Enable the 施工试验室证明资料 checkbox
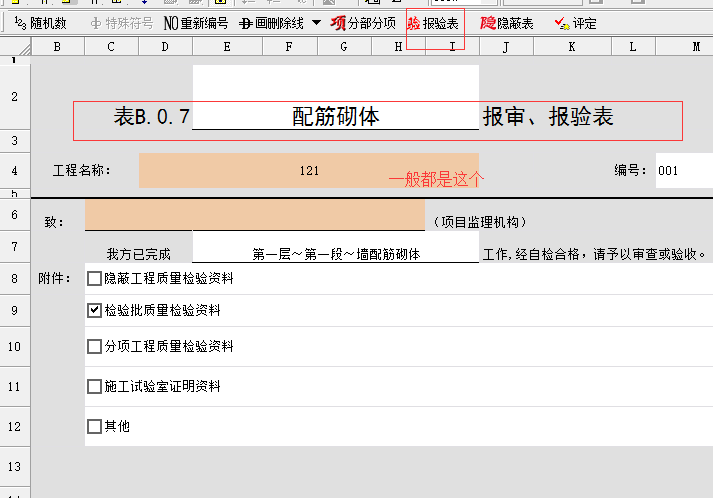The height and width of the screenshot is (498, 713). [x=95, y=386]
